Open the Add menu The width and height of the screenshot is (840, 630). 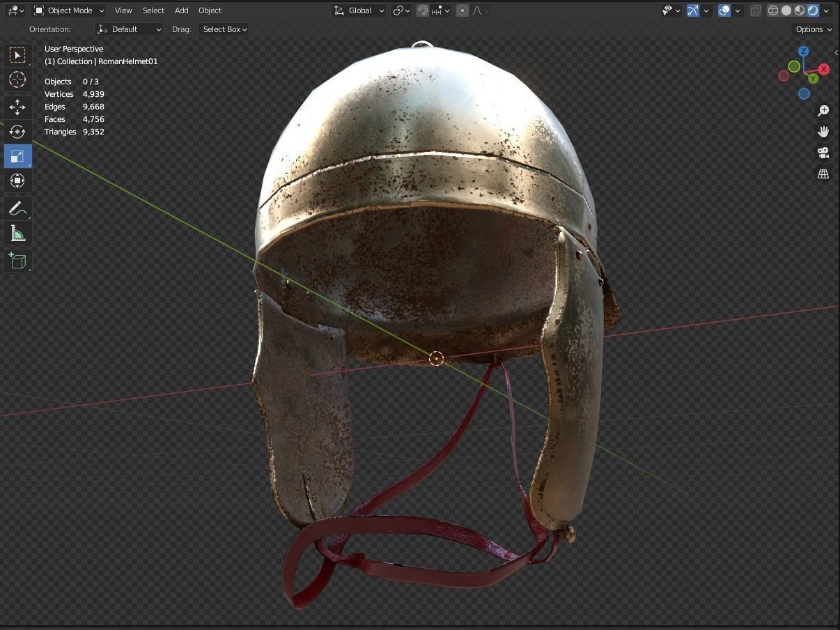coord(181,10)
